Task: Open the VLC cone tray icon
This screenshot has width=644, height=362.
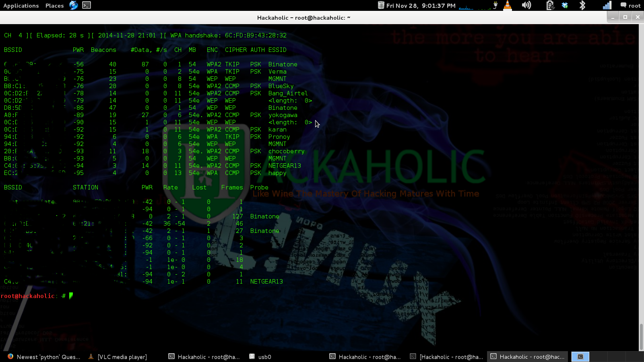Action: [508, 5]
